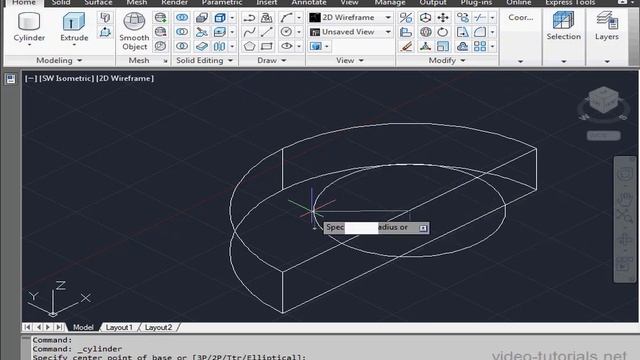Switch to the Express Tools ribbon tab

(570, 3)
